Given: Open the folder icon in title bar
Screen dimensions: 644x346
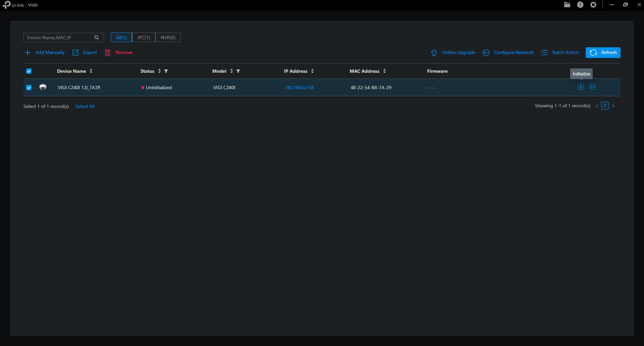Looking at the screenshot, I should click(x=567, y=5).
